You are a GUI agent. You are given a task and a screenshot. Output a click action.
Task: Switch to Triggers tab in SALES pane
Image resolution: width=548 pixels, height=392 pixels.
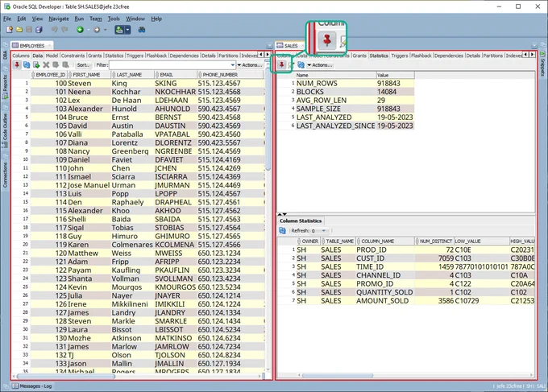tap(400, 56)
